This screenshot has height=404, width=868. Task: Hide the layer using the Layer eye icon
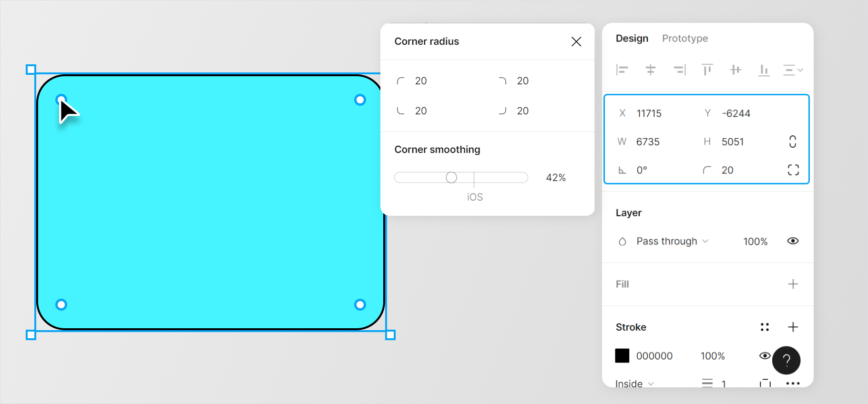click(792, 241)
